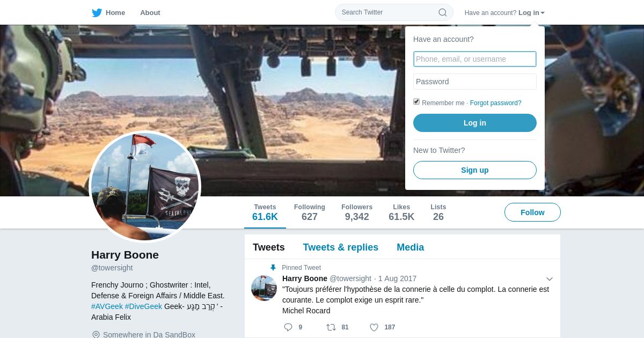Switch to Tweets & replies tab
The image size is (644, 338).
click(341, 247)
